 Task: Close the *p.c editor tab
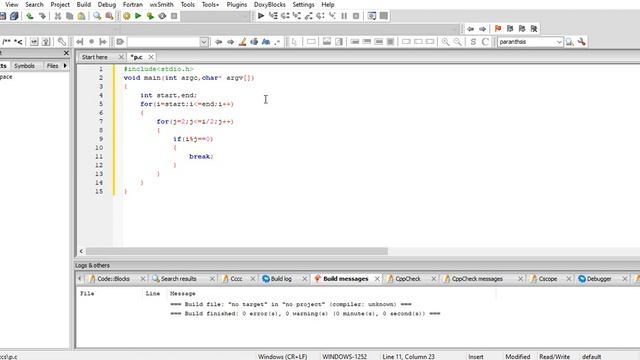pos(151,57)
